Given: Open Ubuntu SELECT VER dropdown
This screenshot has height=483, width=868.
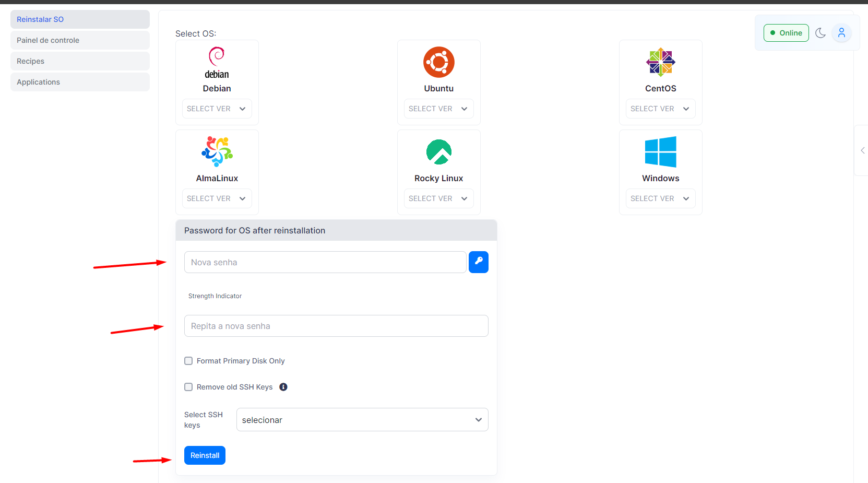Looking at the screenshot, I should [439, 109].
